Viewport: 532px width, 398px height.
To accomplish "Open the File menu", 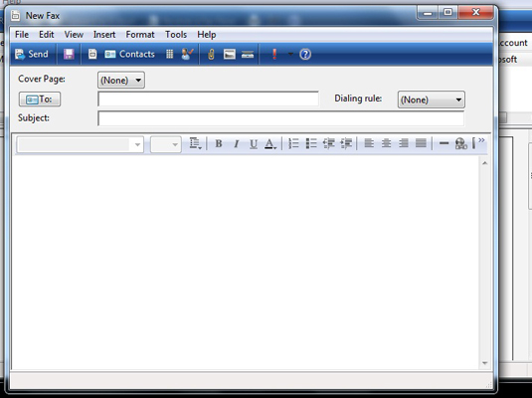I will 22,35.
